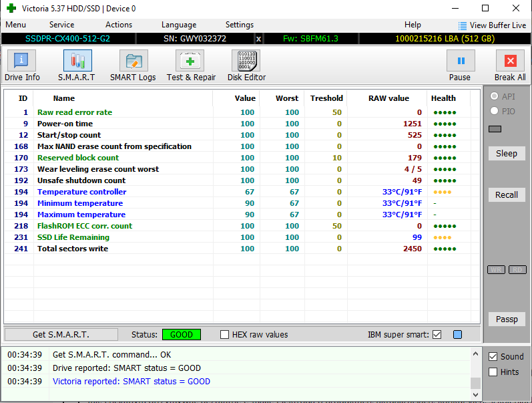532x403 pixels.
Task: Open the Drive Info panel
Action: click(x=22, y=65)
